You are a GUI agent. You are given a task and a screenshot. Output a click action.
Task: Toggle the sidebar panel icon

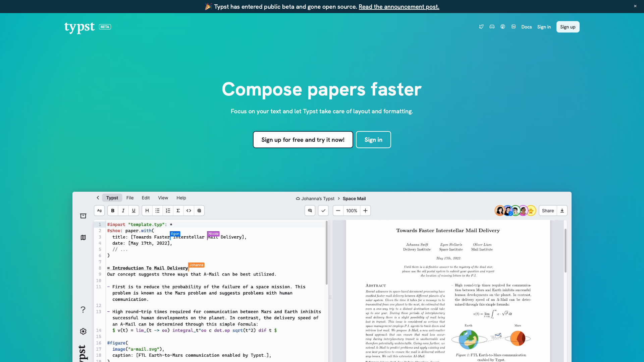pyautogui.click(x=83, y=216)
